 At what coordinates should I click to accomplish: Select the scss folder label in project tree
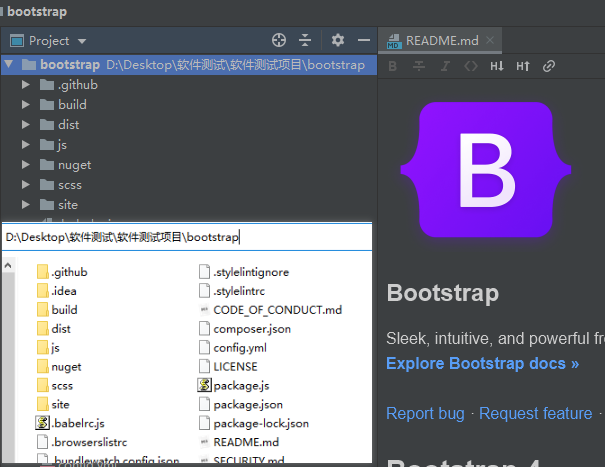coord(70,185)
